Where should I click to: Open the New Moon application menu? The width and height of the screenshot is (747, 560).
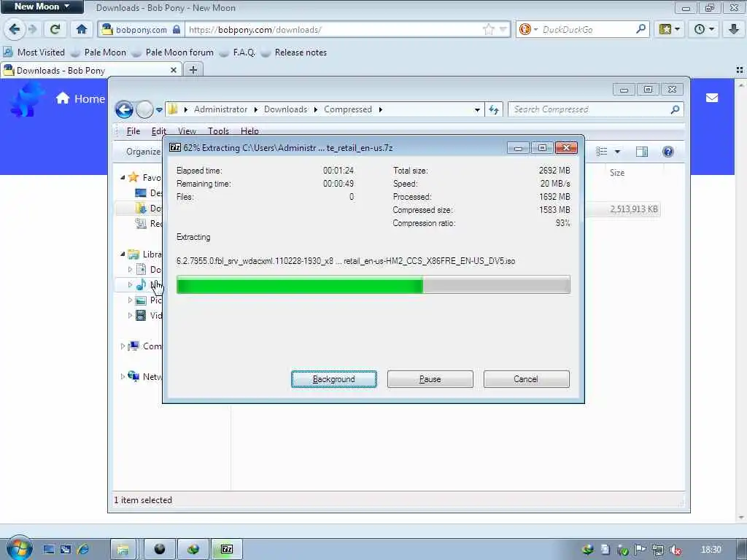pos(42,7)
